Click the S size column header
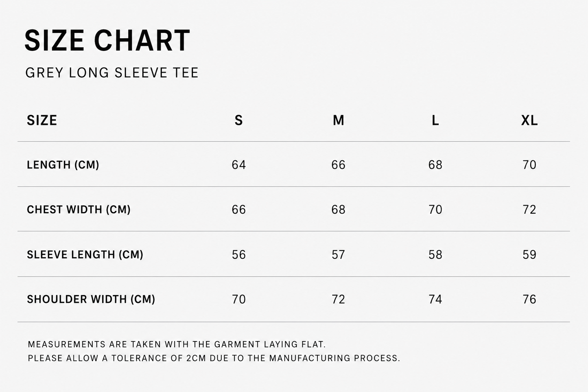 point(239,120)
